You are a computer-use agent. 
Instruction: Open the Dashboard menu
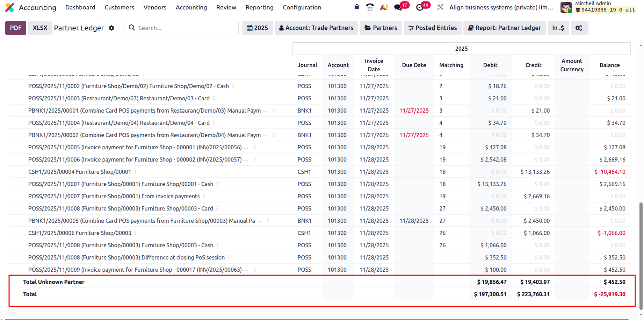(80, 7)
